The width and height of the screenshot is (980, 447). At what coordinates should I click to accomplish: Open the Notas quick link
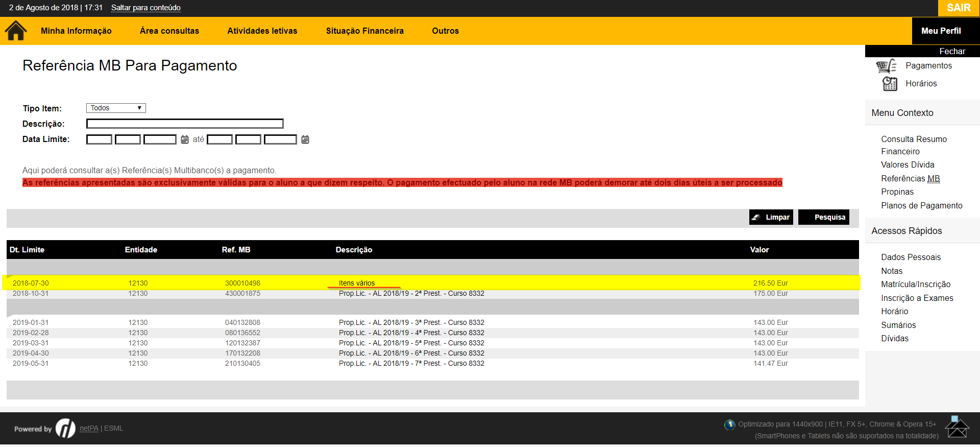point(892,271)
